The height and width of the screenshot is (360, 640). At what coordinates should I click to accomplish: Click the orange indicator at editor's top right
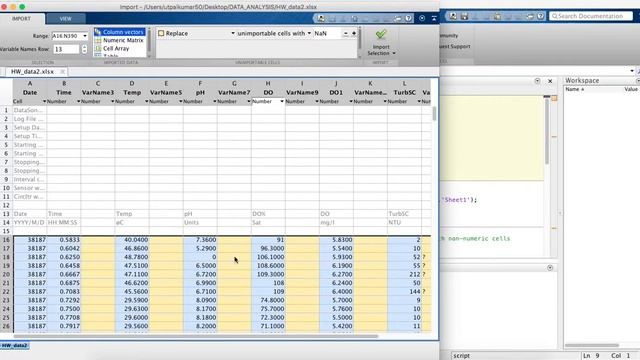[554, 98]
